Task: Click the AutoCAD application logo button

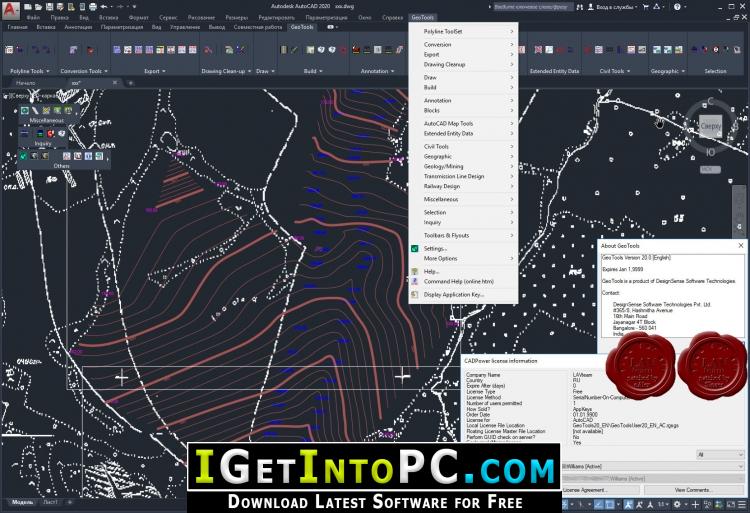Action: (x=9, y=8)
